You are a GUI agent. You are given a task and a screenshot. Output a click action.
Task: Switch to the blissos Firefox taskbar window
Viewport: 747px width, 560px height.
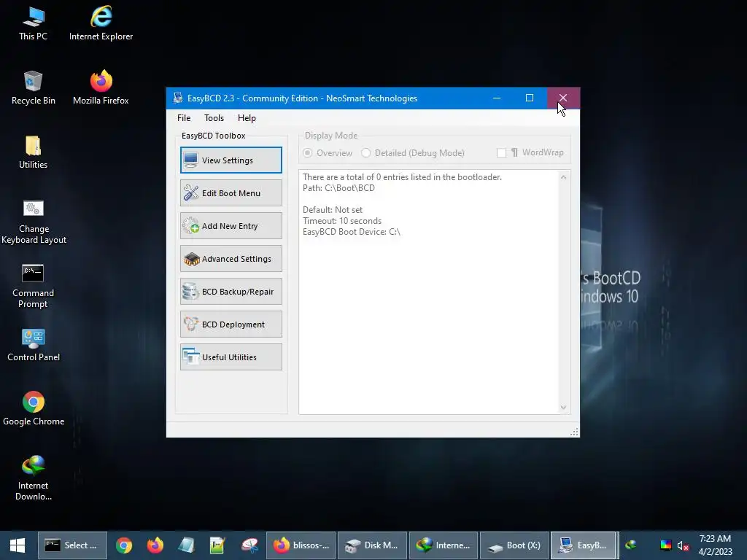[301, 545]
